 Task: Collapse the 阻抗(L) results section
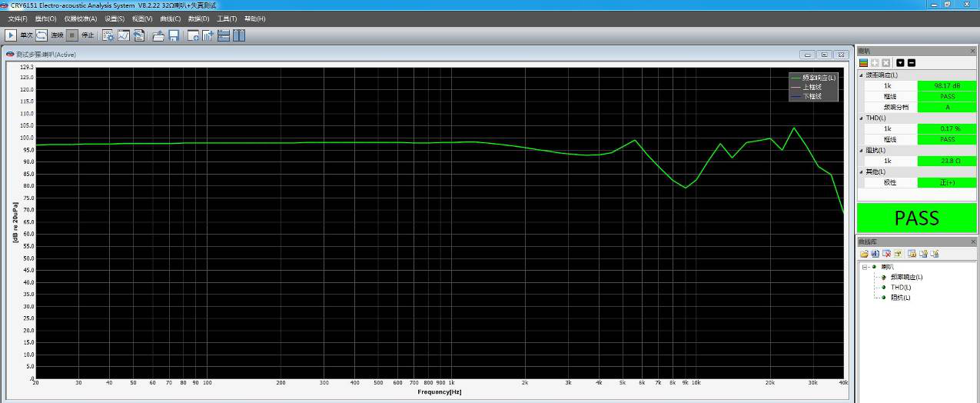tap(862, 151)
